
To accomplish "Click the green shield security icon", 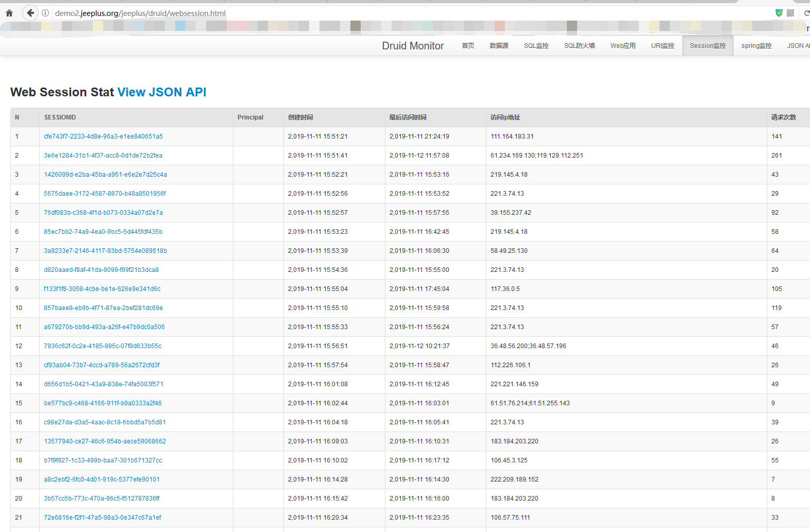I will pyautogui.click(x=779, y=13).
